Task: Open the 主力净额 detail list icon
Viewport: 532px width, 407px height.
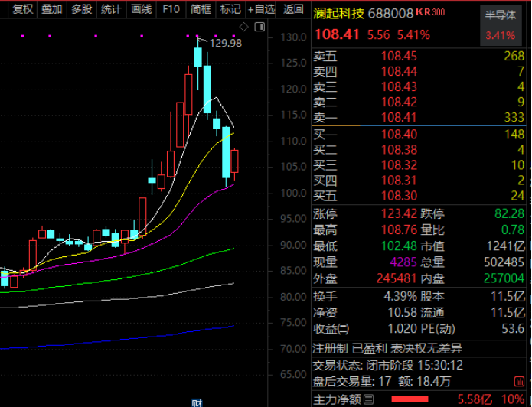Action: [369, 399]
